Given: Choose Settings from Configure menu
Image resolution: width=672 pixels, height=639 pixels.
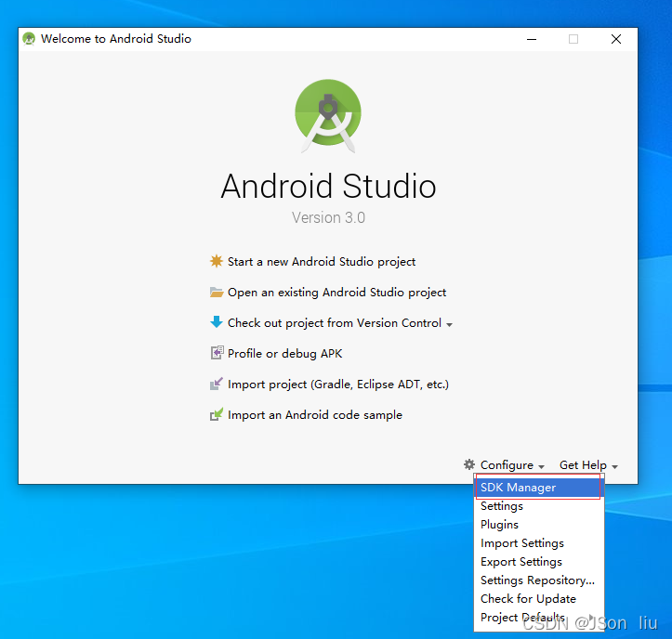Looking at the screenshot, I should click(539, 506).
